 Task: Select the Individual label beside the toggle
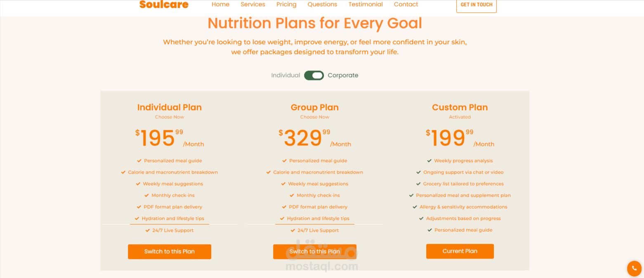point(285,75)
